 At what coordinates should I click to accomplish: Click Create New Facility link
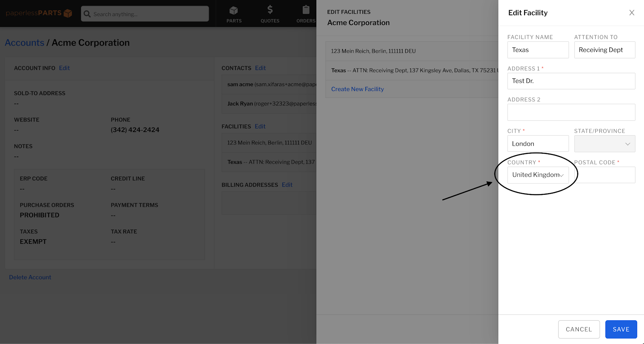357,89
